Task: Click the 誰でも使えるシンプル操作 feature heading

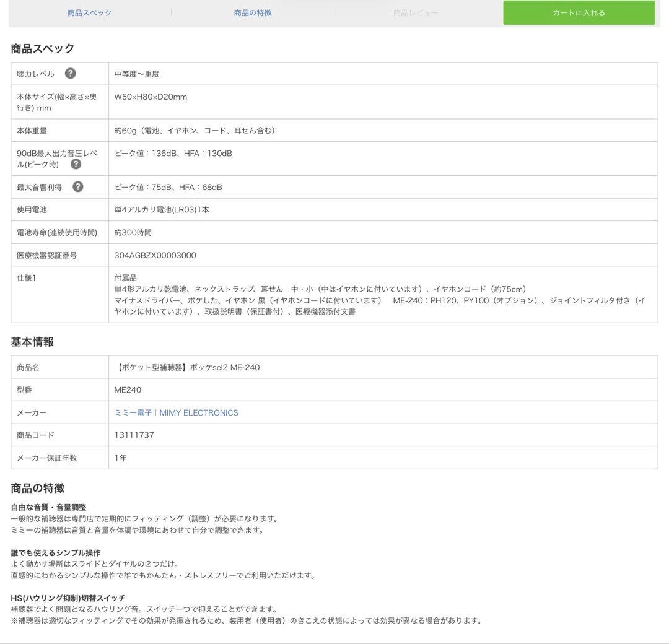Action: tap(56, 552)
